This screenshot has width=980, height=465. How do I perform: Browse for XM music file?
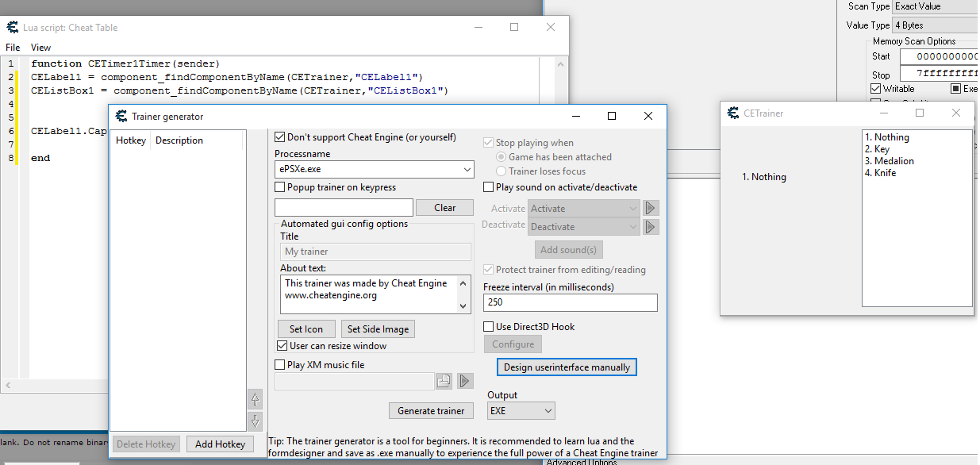444,382
